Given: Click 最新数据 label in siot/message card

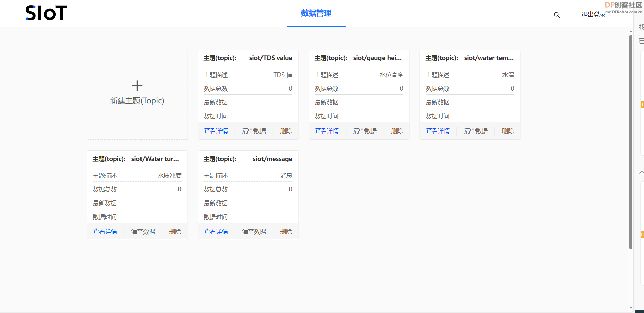Looking at the screenshot, I should coord(216,203).
